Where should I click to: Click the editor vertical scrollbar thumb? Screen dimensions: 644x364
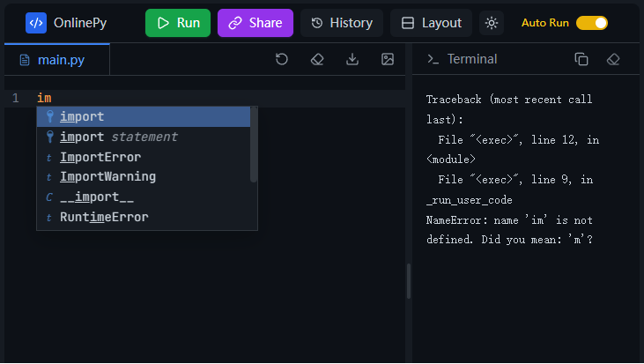point(408,281)
